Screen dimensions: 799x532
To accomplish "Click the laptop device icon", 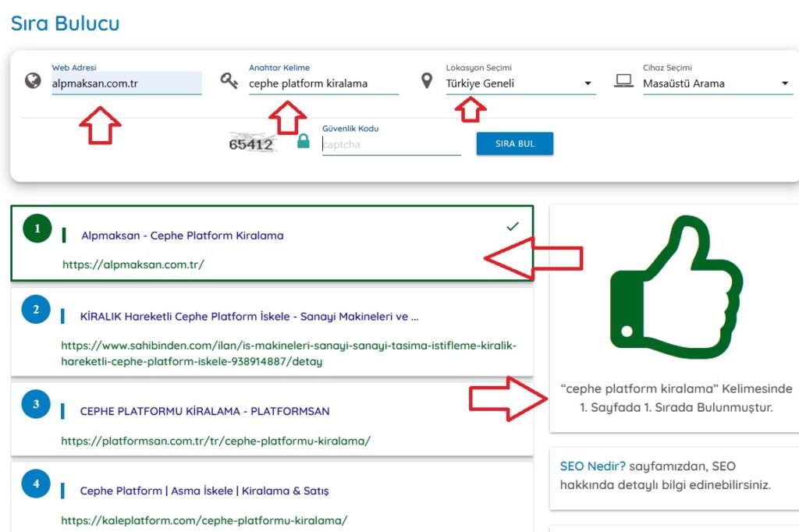I will tap(623, 80).
